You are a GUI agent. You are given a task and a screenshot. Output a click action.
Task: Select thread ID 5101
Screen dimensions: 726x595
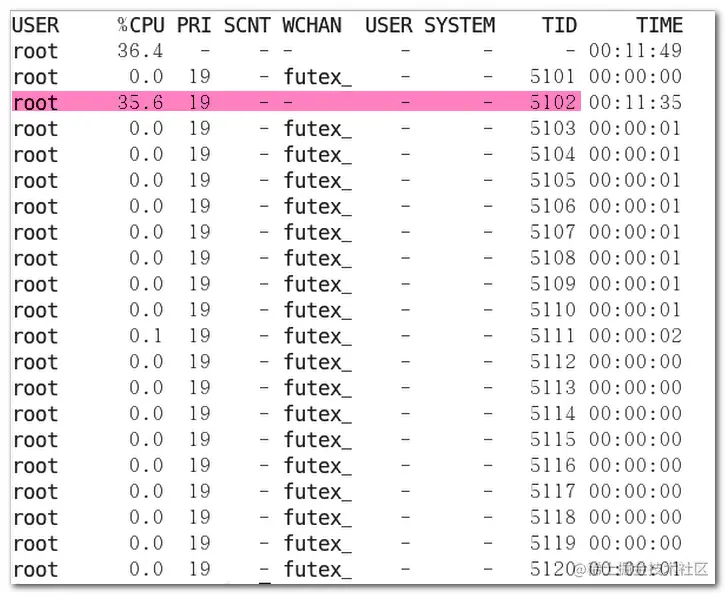[553, 76]
